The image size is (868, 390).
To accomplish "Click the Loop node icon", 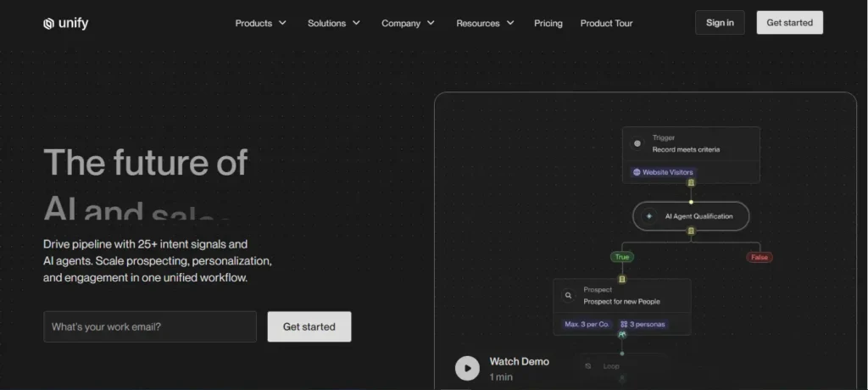I will [588, 366].
